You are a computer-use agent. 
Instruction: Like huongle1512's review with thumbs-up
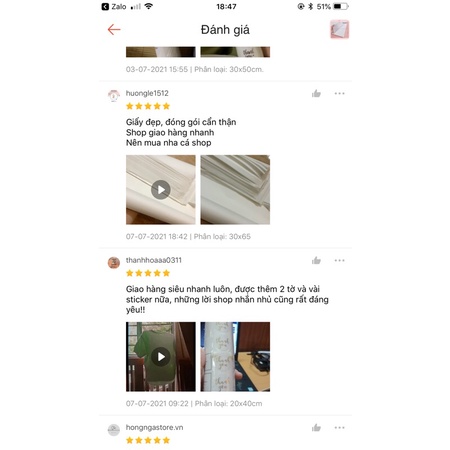tap(316, 94)
